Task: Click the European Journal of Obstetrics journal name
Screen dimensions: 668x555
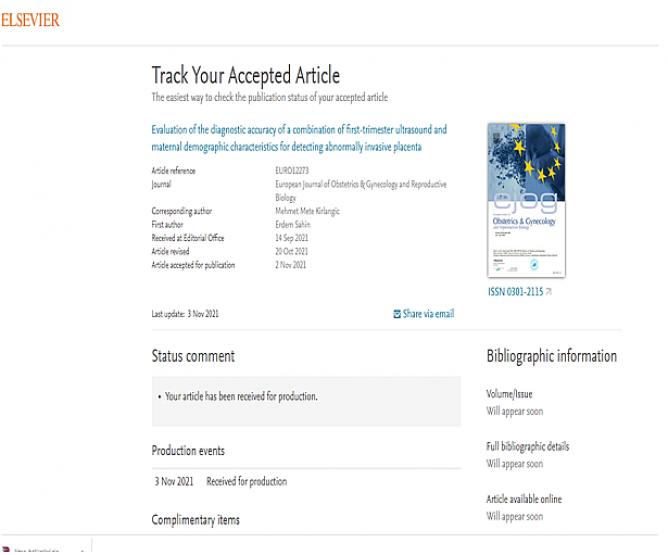Action: [361, 191]
